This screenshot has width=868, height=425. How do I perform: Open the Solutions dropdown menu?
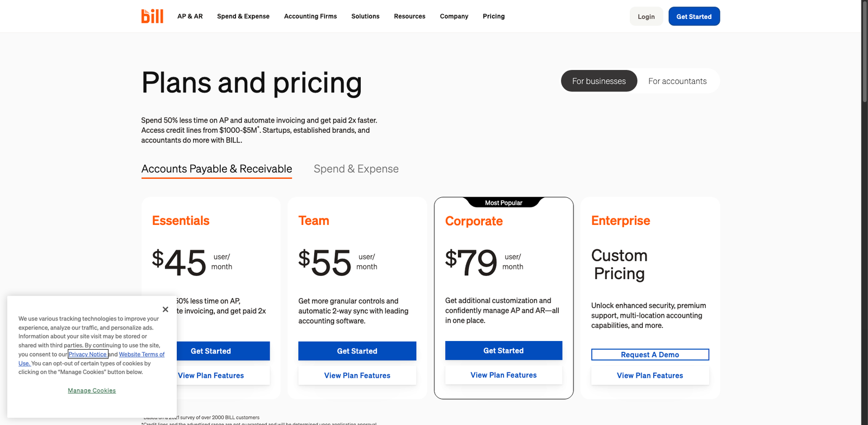pyautogui.click(x=365, y=16)
